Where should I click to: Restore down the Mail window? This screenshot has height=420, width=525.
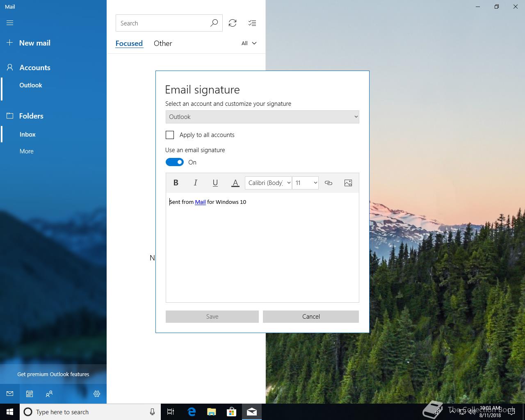[x=497, y=7]
